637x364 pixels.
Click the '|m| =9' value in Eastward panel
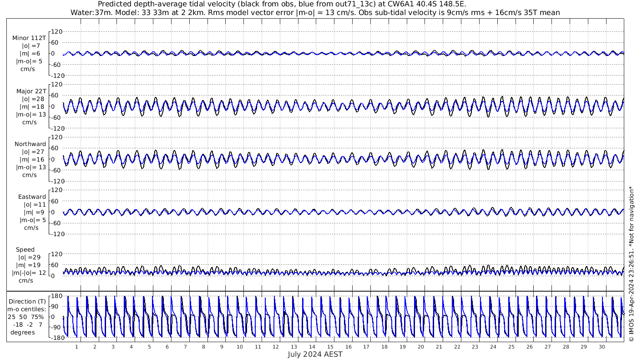[34, 212]
